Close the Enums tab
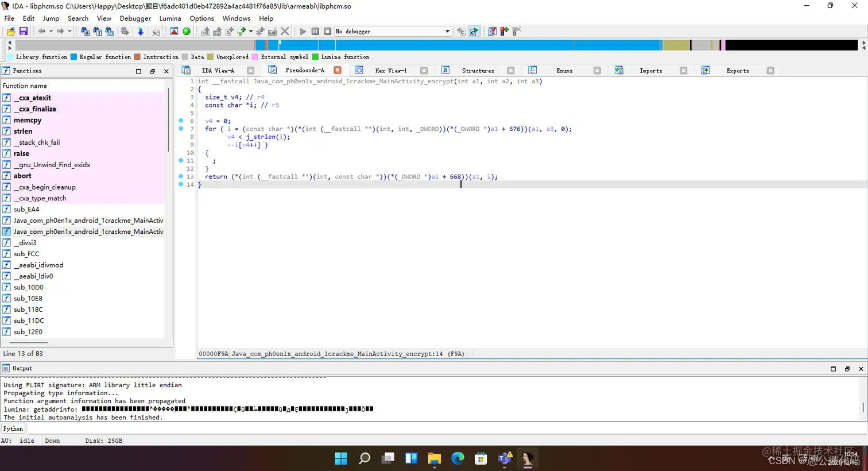This screenshot has height=471, width=868. 597,71
